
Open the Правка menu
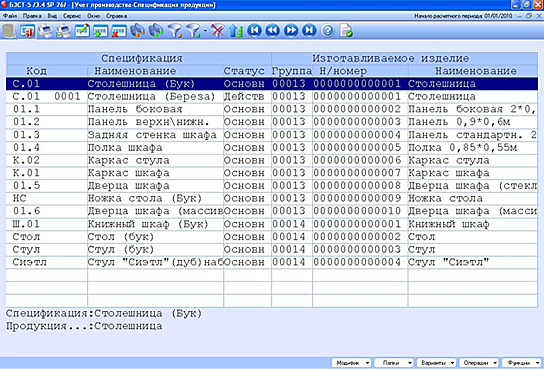click(x=32, y=16)
